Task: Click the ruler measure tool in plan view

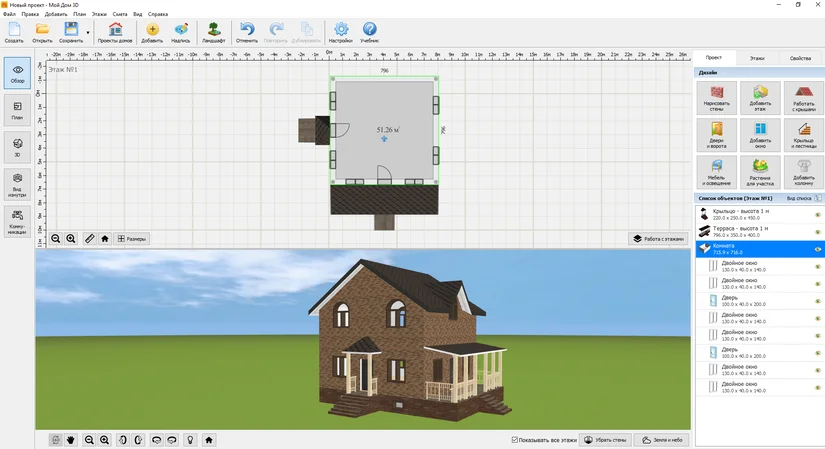Action: click(89, 239)
